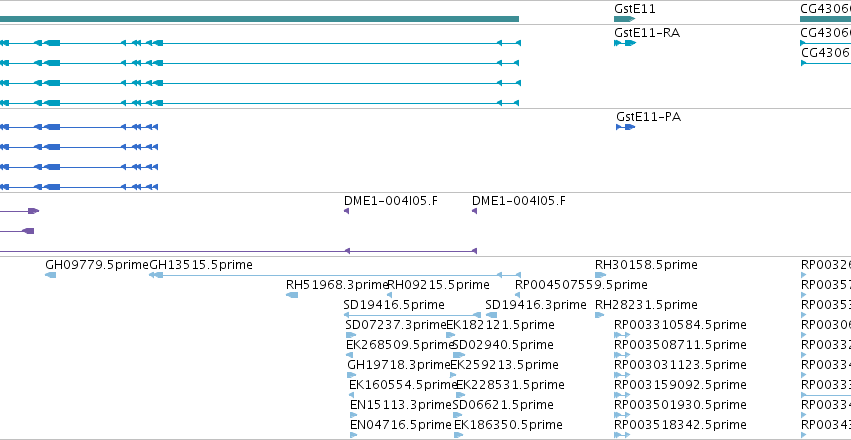Click the RP004507559.5prime label
Viewport: 851px width, 440px height.
coord(581,285)
